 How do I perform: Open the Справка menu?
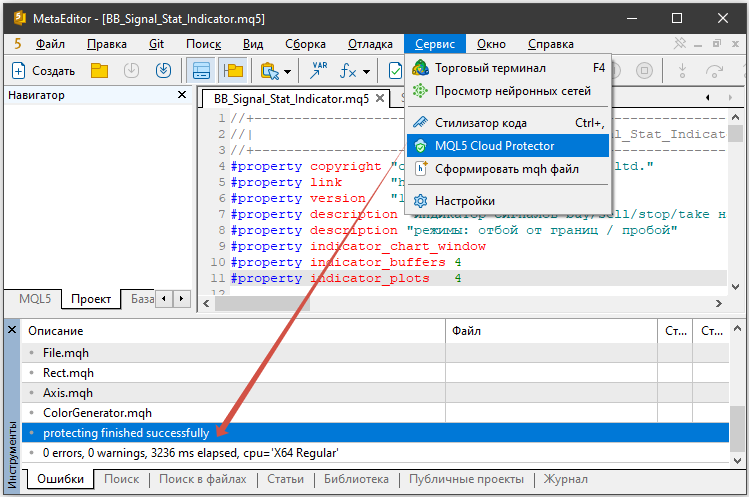551,44
